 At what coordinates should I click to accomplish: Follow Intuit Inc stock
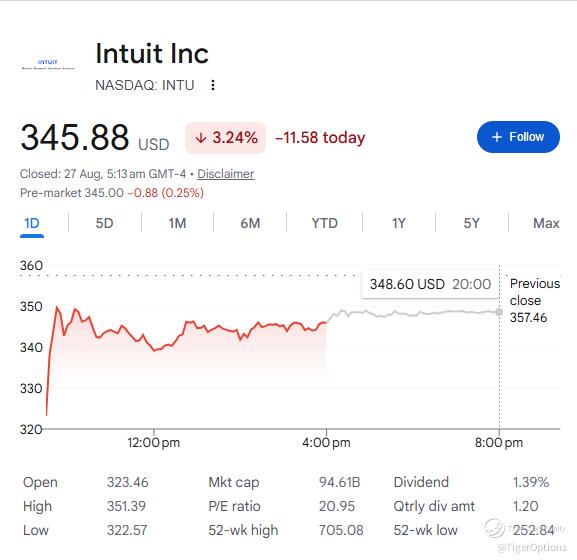pos(518,137)
